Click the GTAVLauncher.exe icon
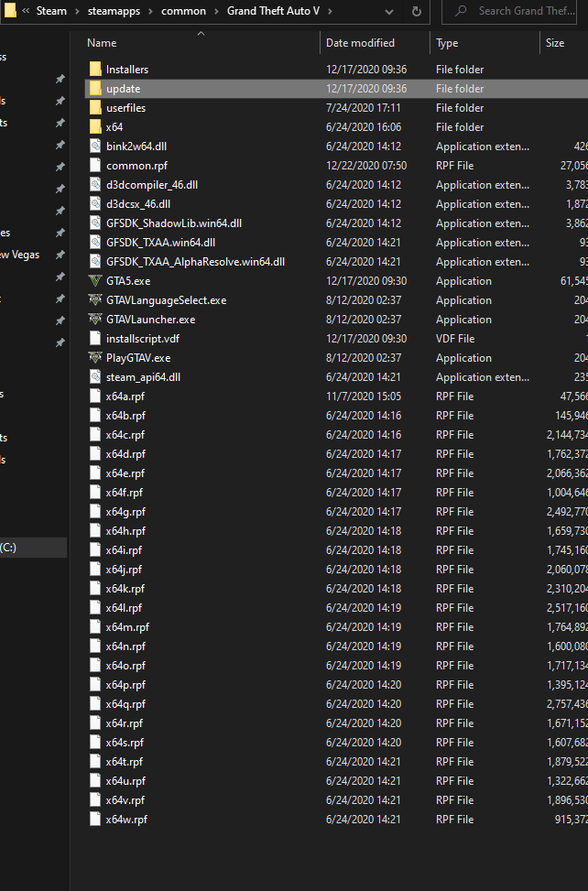This screenshot has height=891, width=588. (95, 320)
